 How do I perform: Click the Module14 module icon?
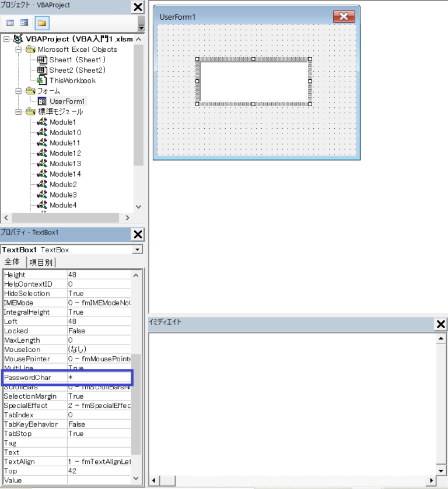pos(42,174)
